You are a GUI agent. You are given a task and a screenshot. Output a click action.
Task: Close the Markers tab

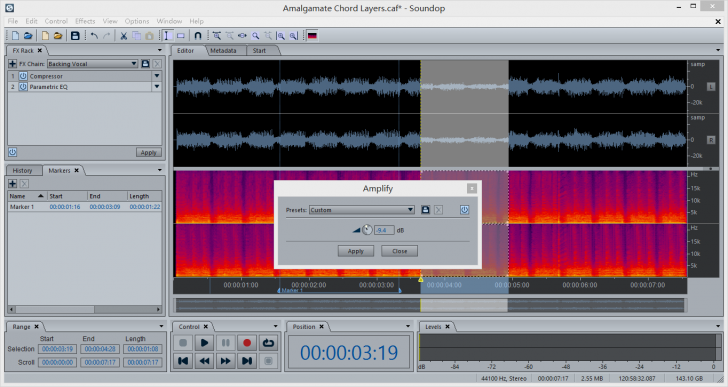(77, 170)
